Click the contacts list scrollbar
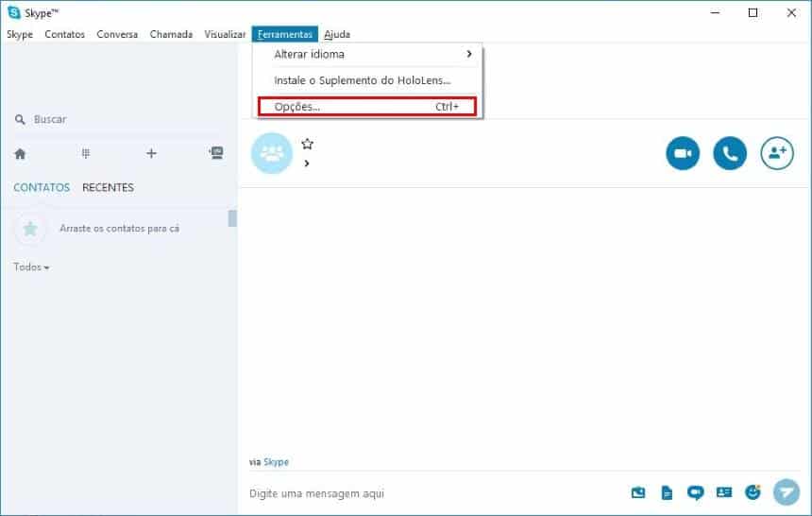 click(232, 218)
